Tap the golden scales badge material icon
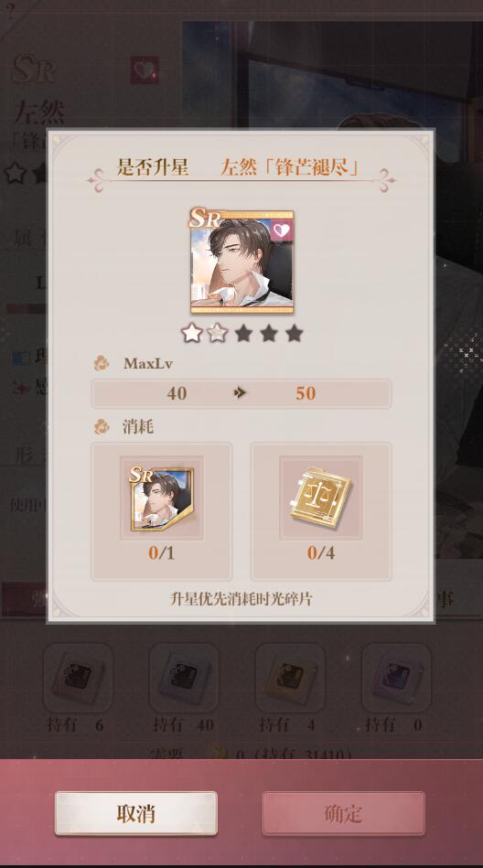Screen dimensions: 483x868 pos(321,497)
